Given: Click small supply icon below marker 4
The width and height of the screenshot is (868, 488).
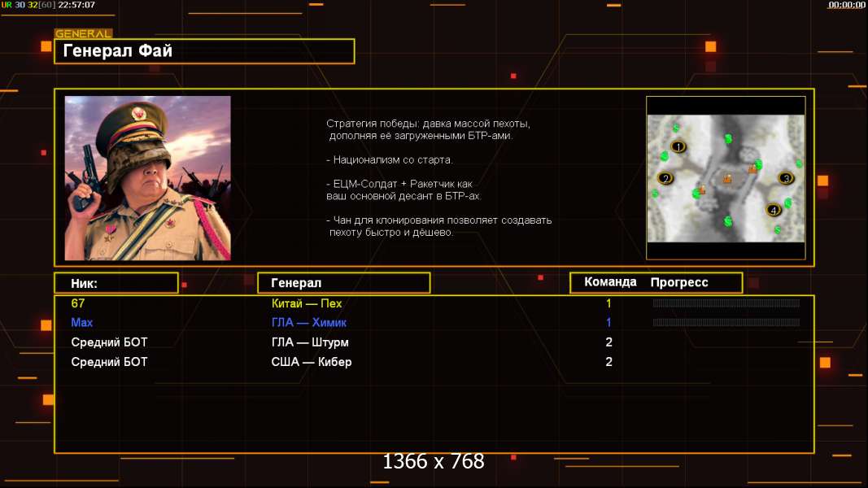Looking at the screenshot, I should click(778, 229).
